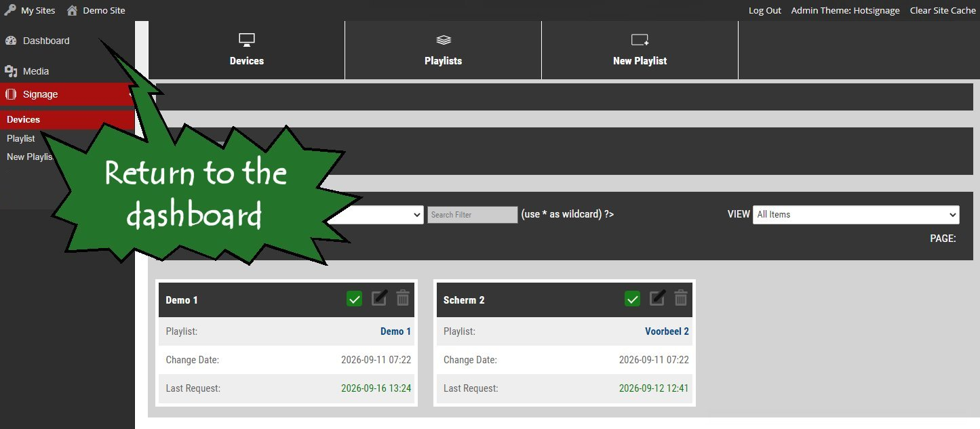Click the Demo 1 device title
This screenshot has height=429, width=980.
(182, 300)
